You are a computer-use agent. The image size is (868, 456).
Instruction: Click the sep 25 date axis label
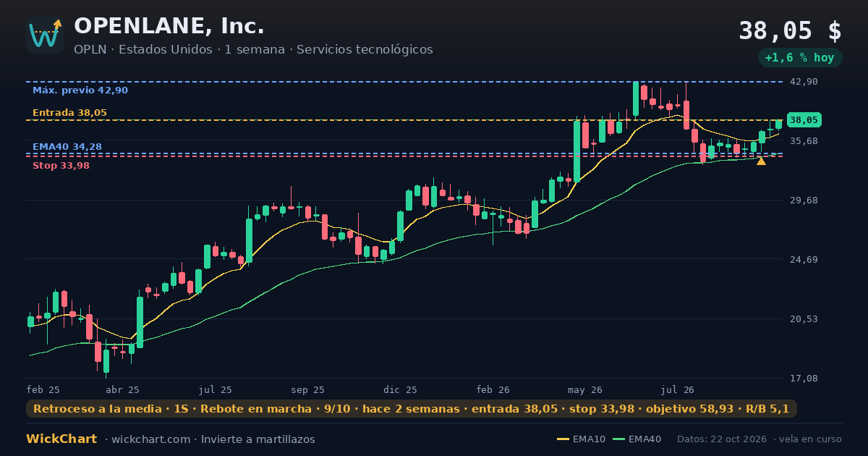click(308, 389)
